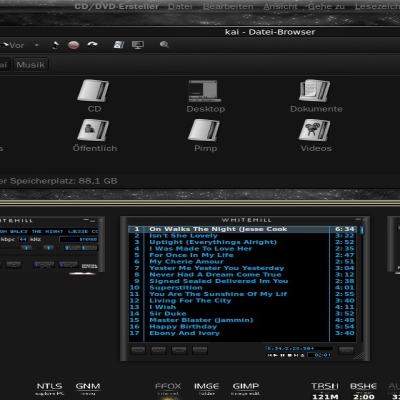Select track Signed Sealed Delivered Im You

pyautogui.click(x=242, y=281)
